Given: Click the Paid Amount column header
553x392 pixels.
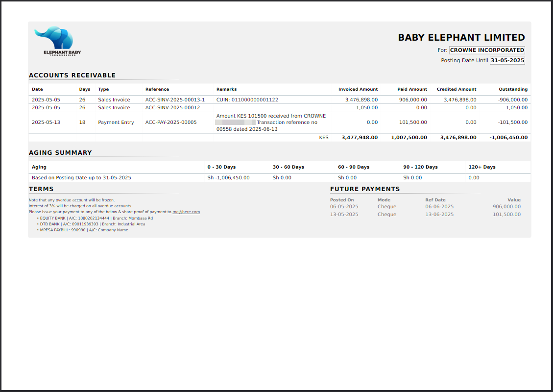Looking at the screenshot, I should 412,89.
